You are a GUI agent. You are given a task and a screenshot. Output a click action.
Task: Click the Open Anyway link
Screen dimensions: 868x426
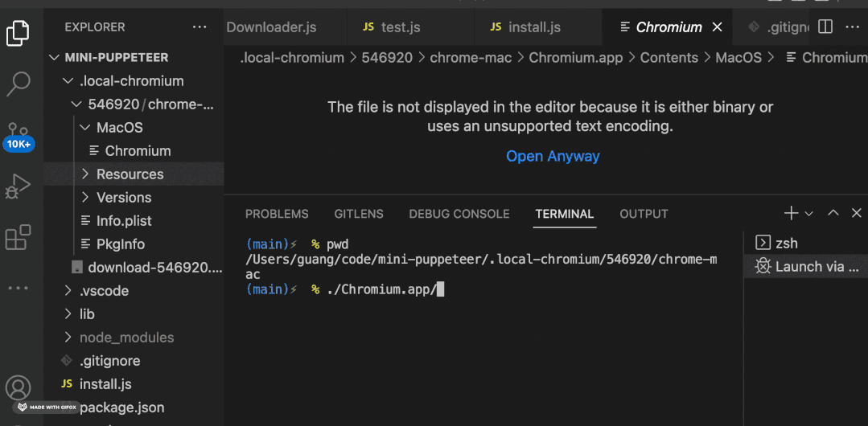coord(553,156)
